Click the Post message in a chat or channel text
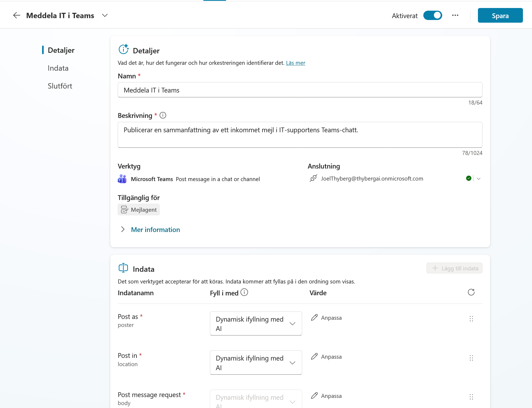532x408 pixels. pyautogui.click(x=218, y=179)
